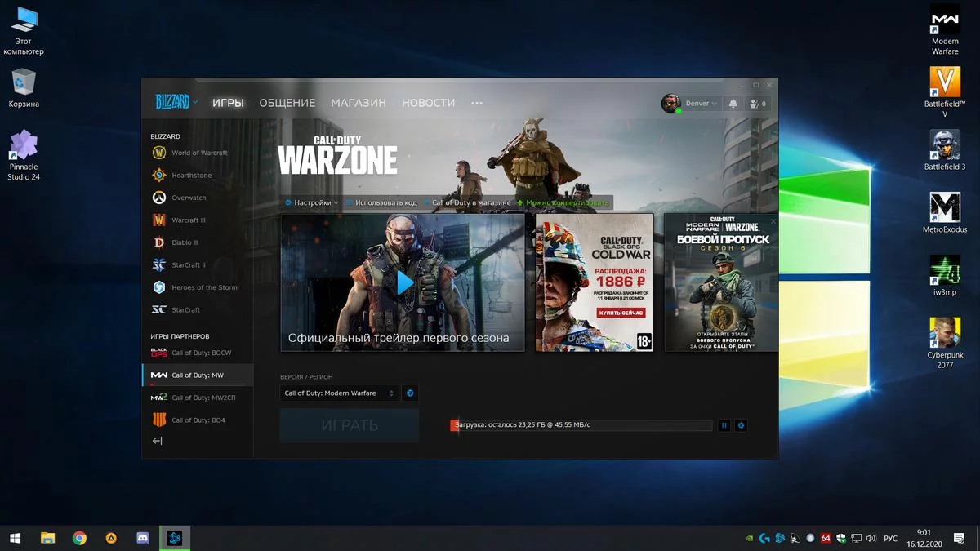980x551 pixels.
Task: Select Call of Duty: MW entry
Action: coord(198,375)
